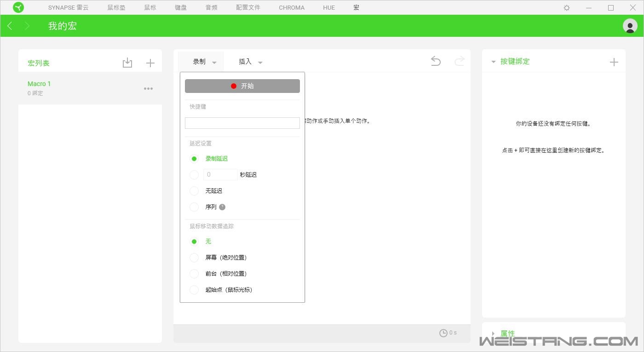Select 屏幕（绝对位置）radio option
This screenshot has width=644, height=352.
pos(194,258)
